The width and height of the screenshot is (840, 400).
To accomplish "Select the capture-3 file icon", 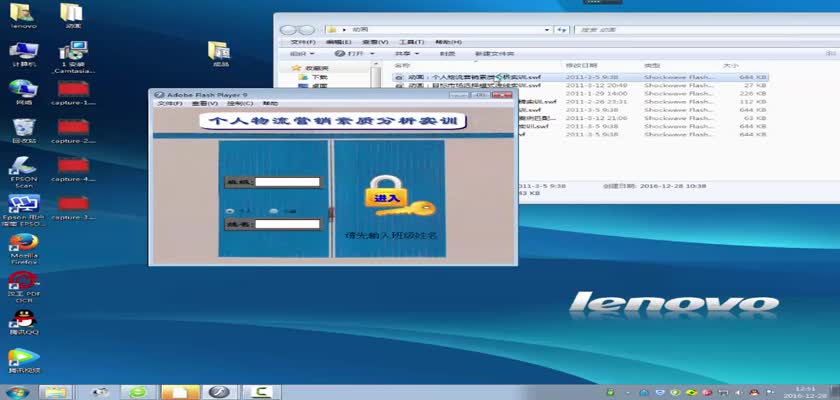I will pyautogui.click(x=73, y=208).
